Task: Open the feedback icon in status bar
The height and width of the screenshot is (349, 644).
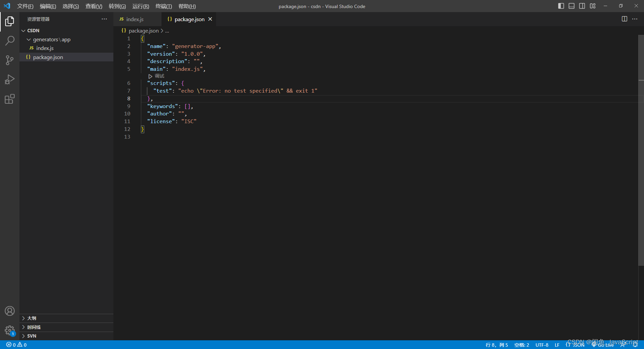Action: [x=623, y=345]
